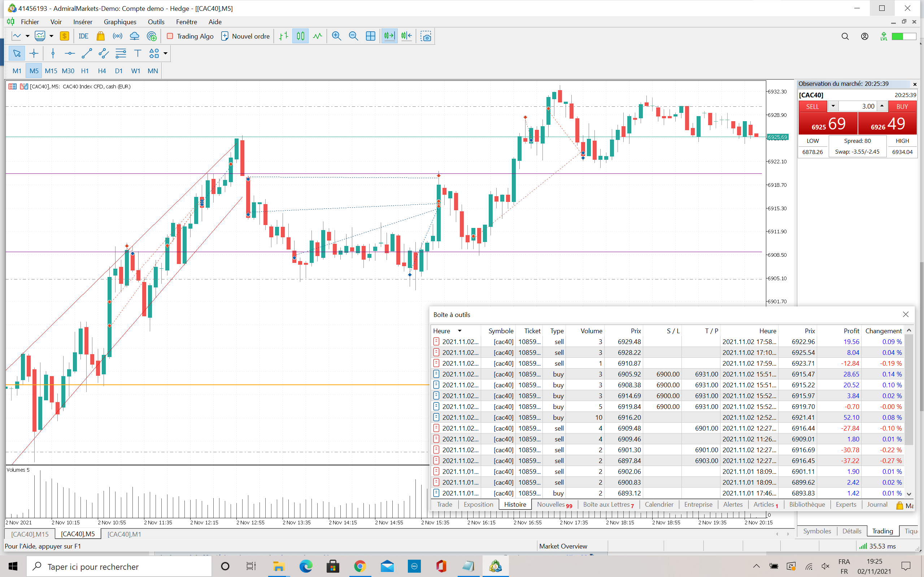Expand the shapes objects dropdown arrow
The image size is (924, 577).
(165, 53)
